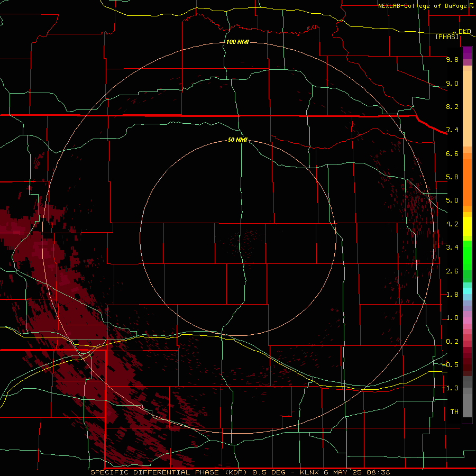This screenshot has height=476, width=476.
Task: Click the yellow color bar segment
Action: click(x=467, y=226)
